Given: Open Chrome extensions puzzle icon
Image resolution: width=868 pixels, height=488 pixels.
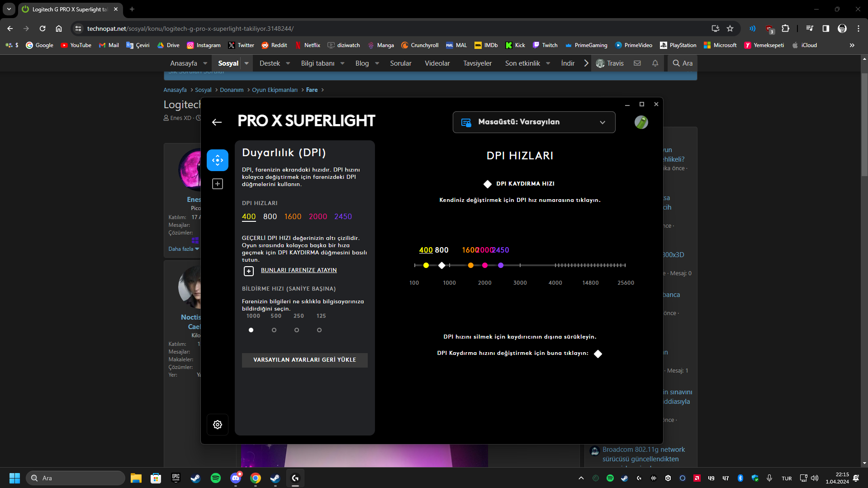Looking at the screenshot, I should [785, 29].
